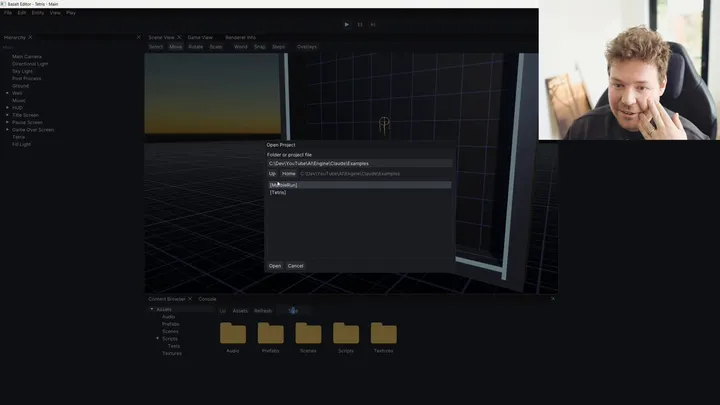Select Sky Light in the Hierarchy
The height and width of the screenshot is (405, 720).
[22, 71]
